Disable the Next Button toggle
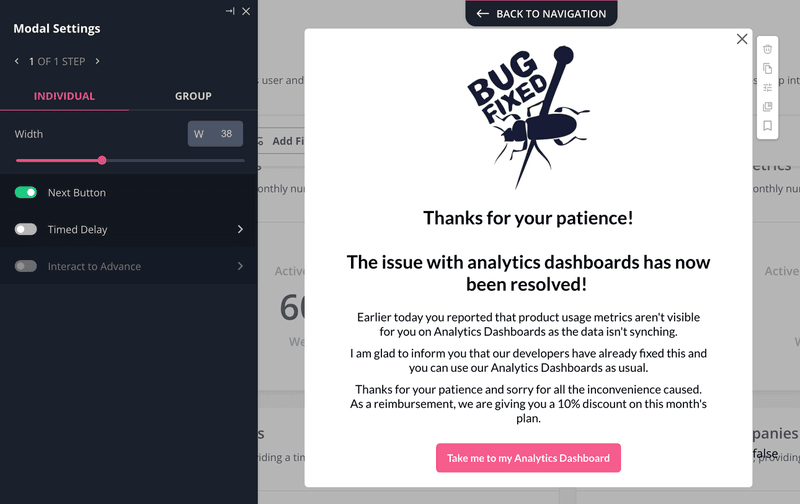Screen dimensions: 800x504 click(26, 192)
